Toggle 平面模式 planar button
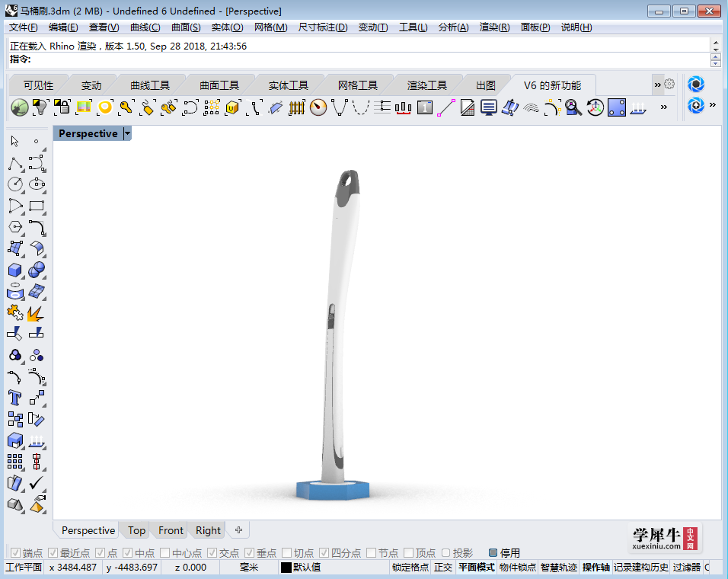Viewport: 728px width, 579px height. [x=477, y=567]
